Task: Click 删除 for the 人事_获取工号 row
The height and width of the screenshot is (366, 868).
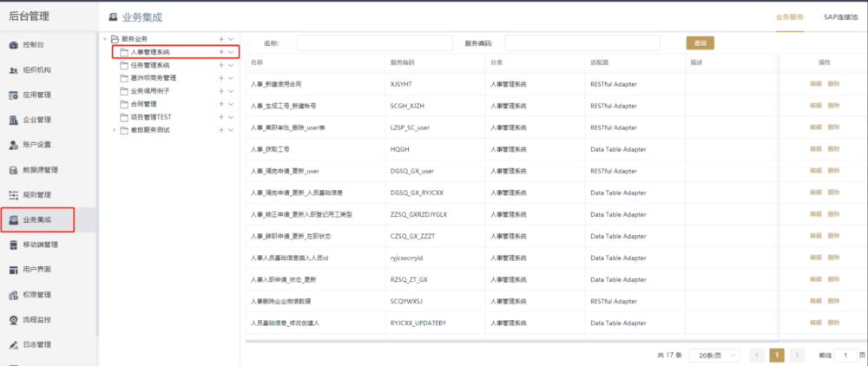Action: click(x=834, y=150)
